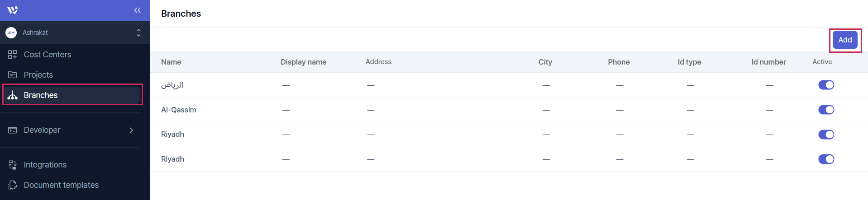Open the Al-Qassim branch row
The width and height of the screenshot is (868, 200).
tap(179, 110)
